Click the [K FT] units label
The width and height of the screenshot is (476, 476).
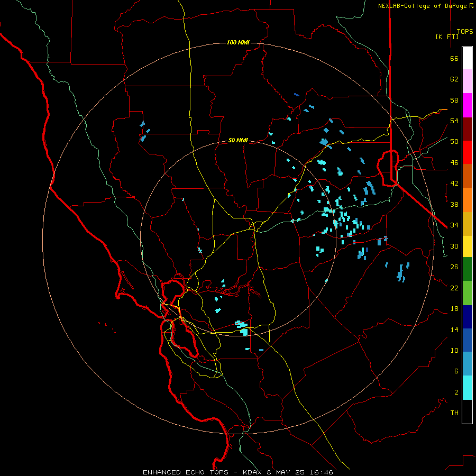[447, 36]
